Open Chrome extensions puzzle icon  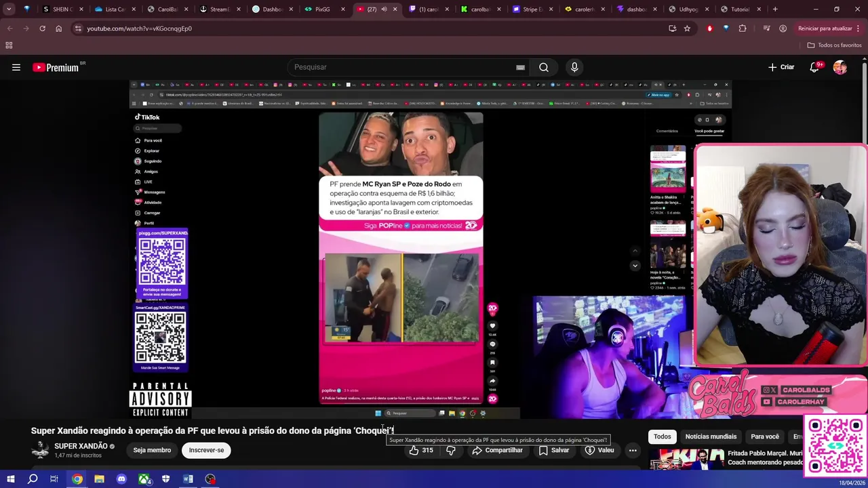click(743, 28)
